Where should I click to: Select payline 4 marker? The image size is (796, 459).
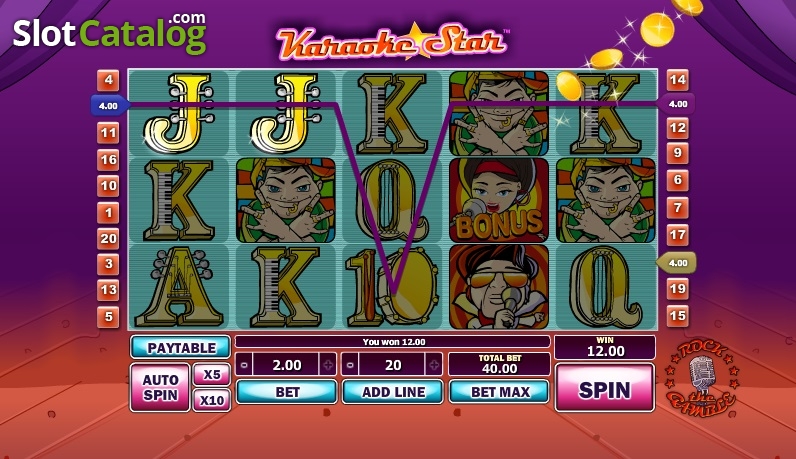(x=108, y=80)
